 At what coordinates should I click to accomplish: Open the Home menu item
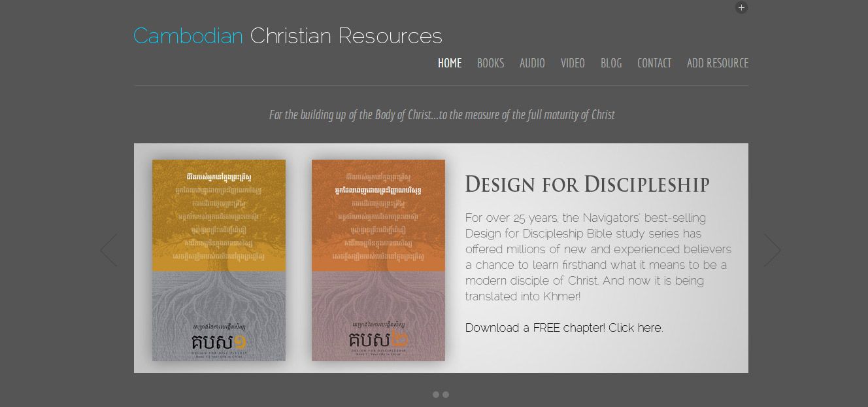pyautogui.click(x=450, y=63)
